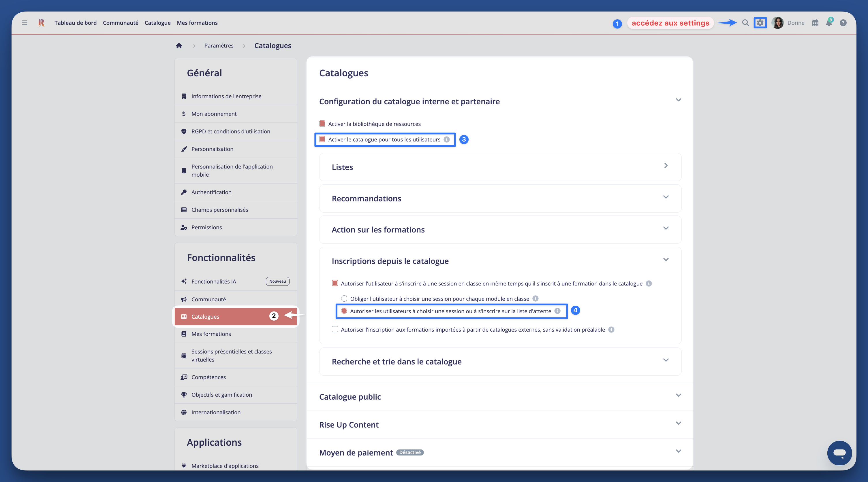868x482 pixels.
Task: Click Dorine's profile avatar
Action: [x=777, y=23]
